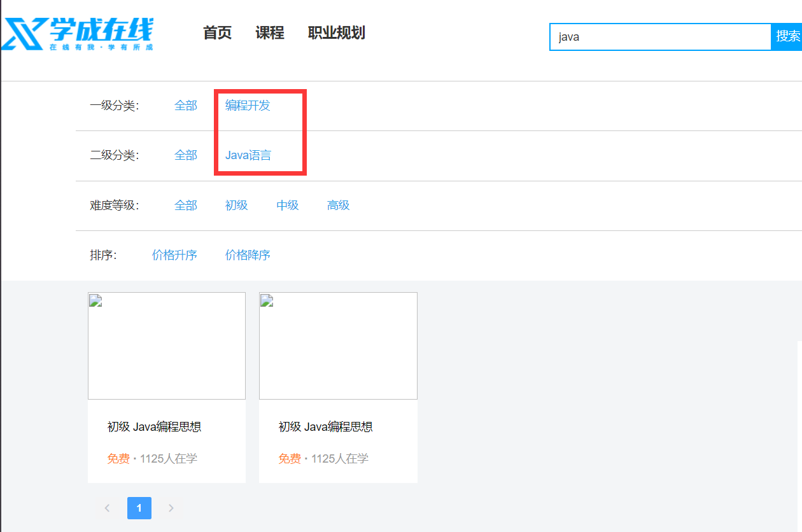Viewport: 802px width, 532px height.
Task: Filter courses by 初级 difficulty
Action: tap(236, 206)
